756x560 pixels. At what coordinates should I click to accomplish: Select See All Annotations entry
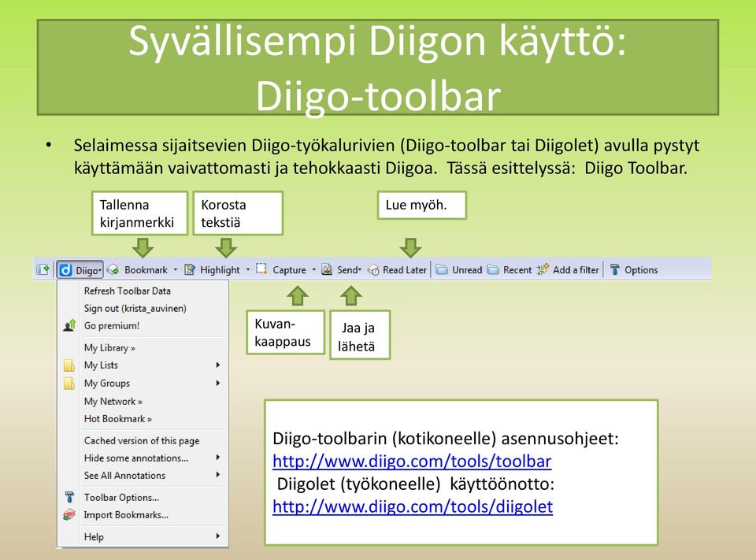pyautogui.click(x=124, y=476)
